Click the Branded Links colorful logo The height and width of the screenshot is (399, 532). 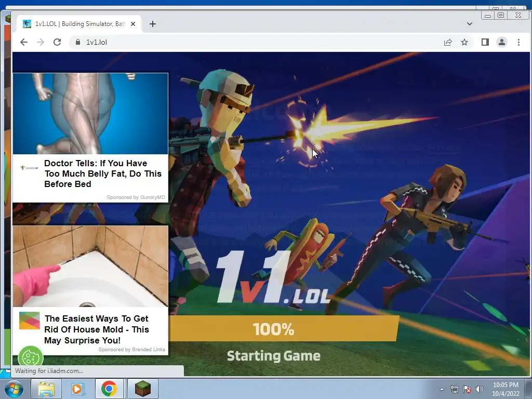[x=30, y=321]
